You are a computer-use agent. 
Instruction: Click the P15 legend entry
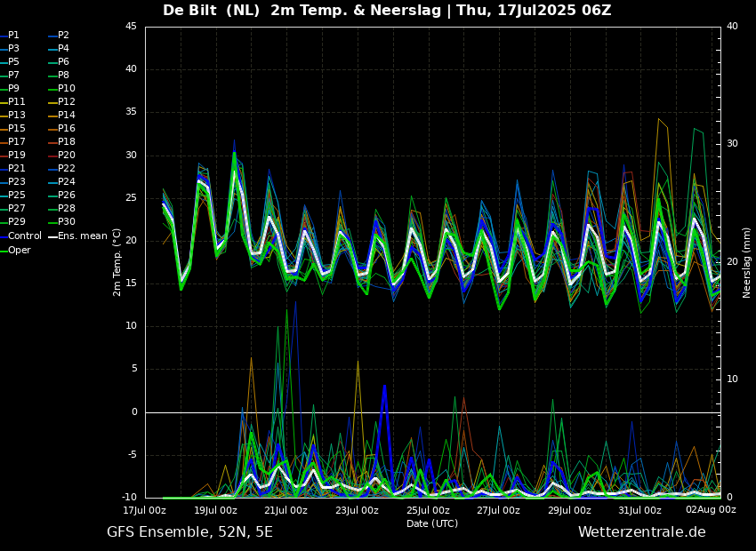pos(16,129)
